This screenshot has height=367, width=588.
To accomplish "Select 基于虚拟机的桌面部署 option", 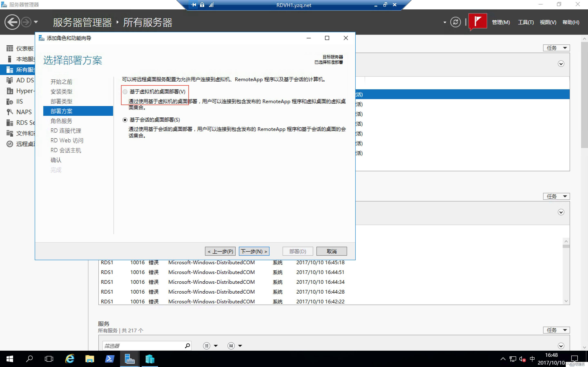I will click(125, 92).
